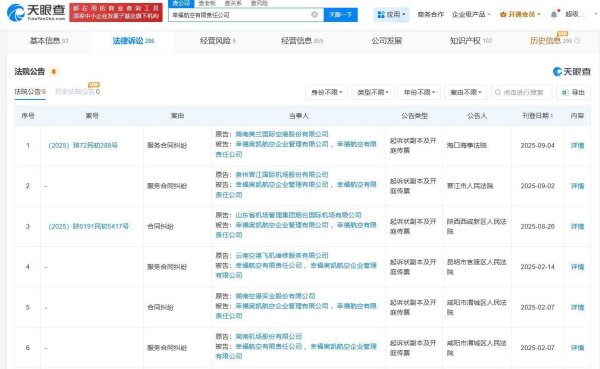Screen dimensions: 600x369
Task: Click the orange icon beside 法院公告 heading
Action: click(54, 72)
